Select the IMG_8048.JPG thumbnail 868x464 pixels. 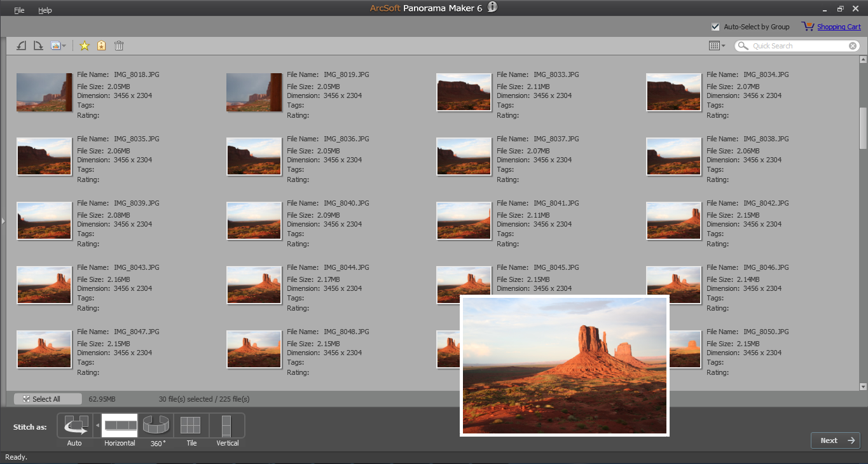[x=254, y=349]
